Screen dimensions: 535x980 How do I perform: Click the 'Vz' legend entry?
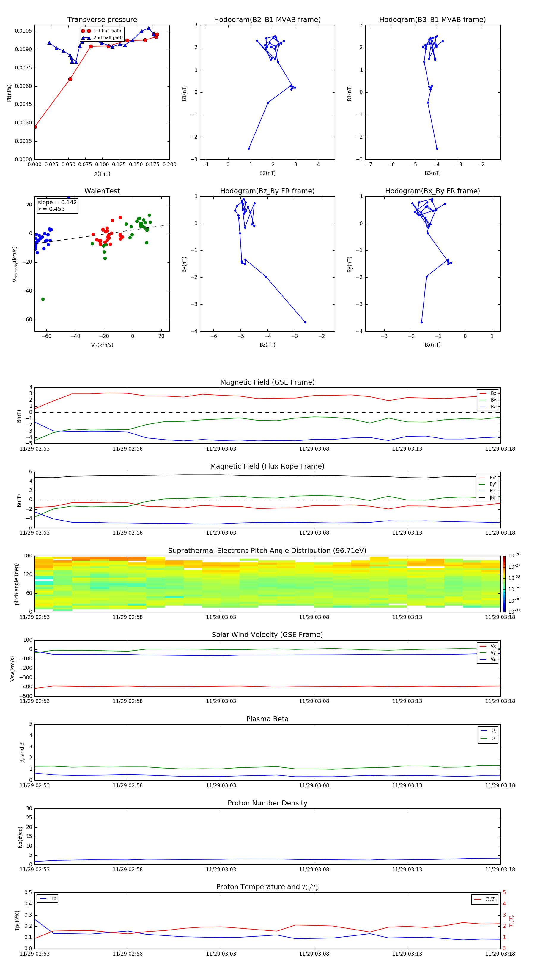pos(488,659)
